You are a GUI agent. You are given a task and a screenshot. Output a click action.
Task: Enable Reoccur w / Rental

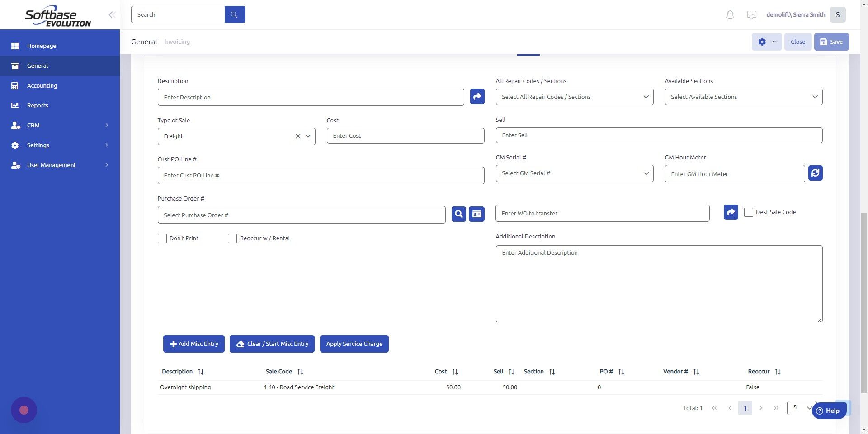pyautogui.click(x=232, y=238)
